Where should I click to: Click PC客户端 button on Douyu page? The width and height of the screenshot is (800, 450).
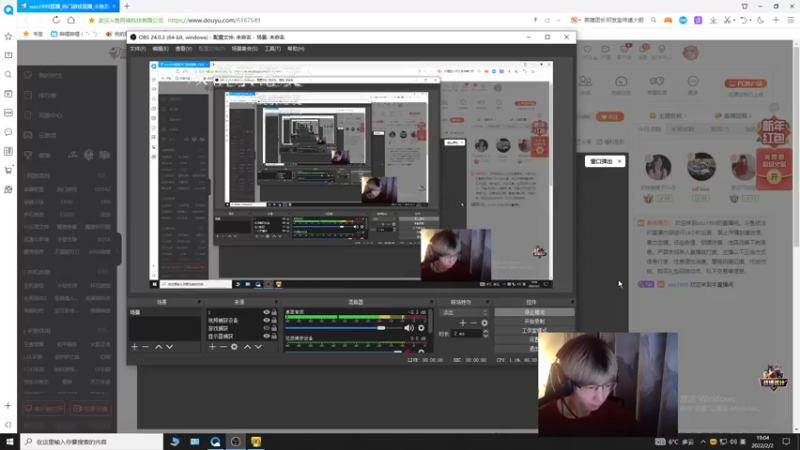point(745,83)
